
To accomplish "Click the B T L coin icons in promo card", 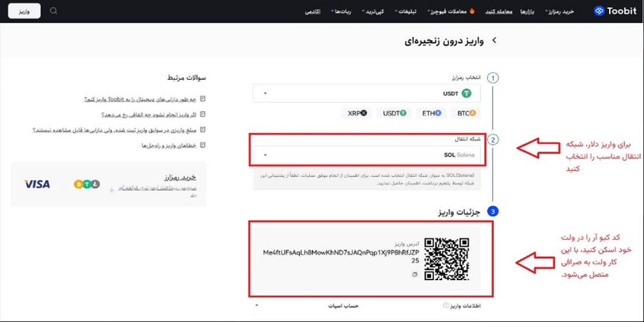I will pos(87,184).
